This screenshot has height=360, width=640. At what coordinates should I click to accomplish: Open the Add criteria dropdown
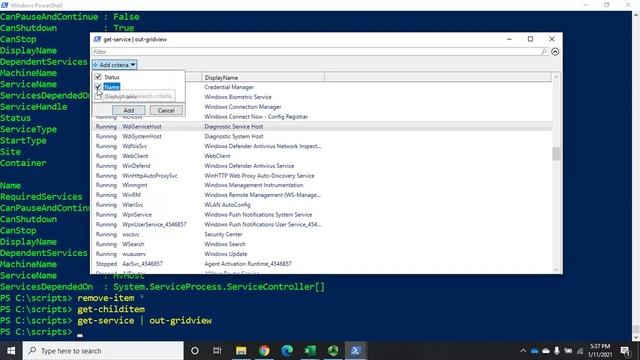point(114,65)
